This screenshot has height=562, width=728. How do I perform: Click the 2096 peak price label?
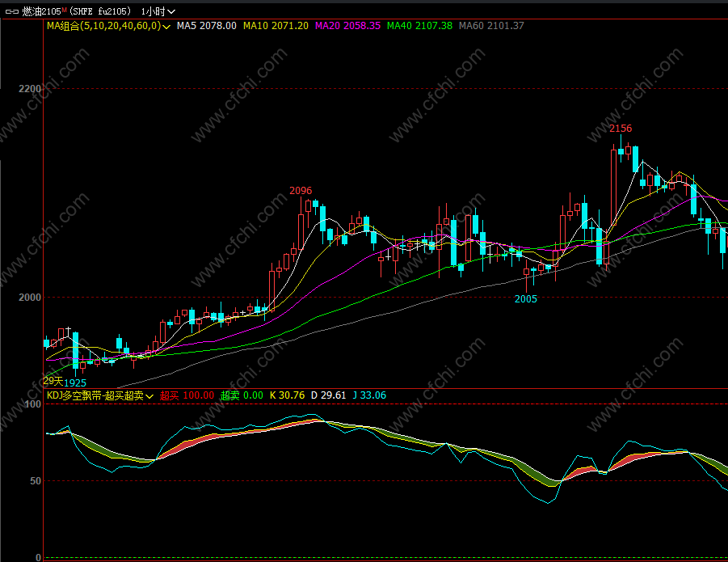click(301, 191)
